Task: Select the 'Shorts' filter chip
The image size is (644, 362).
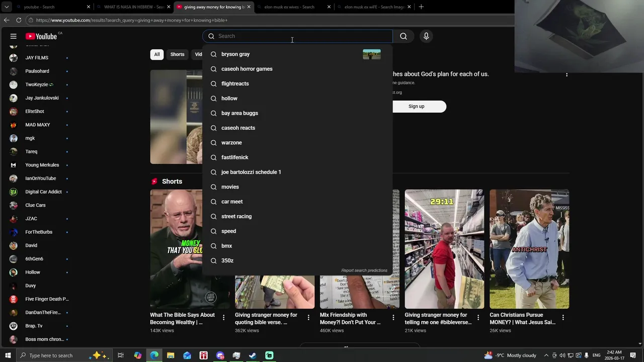Action: point(177,54)
